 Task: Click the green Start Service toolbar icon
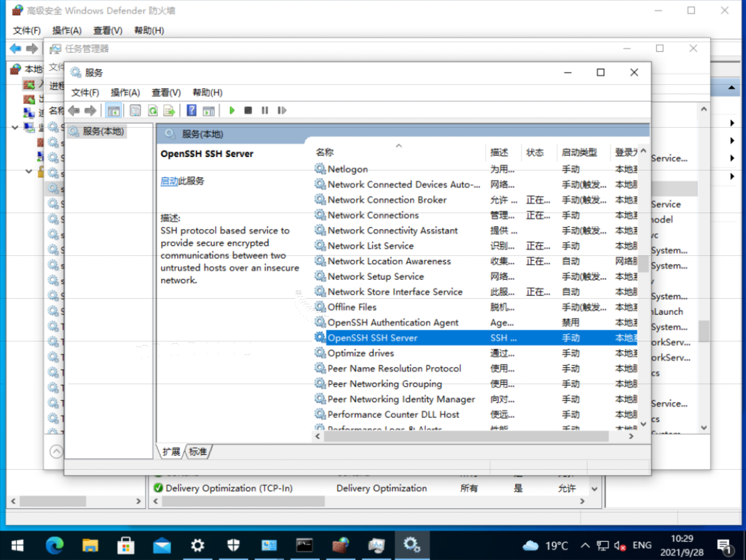232,111
